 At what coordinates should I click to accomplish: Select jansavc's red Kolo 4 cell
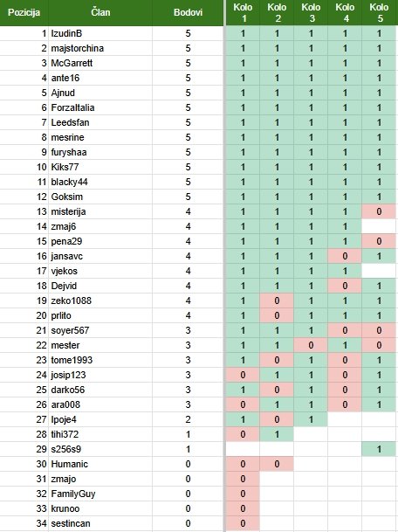click(345, 256)
